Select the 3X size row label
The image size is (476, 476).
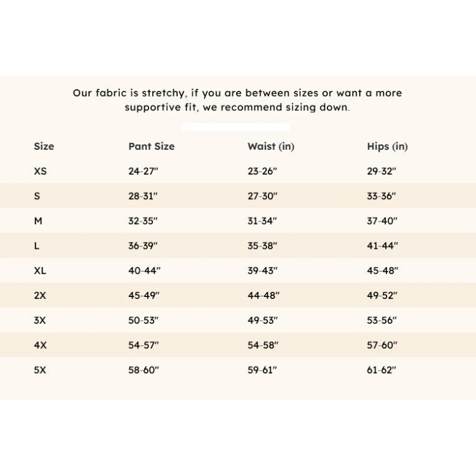(x=40, y=321)
